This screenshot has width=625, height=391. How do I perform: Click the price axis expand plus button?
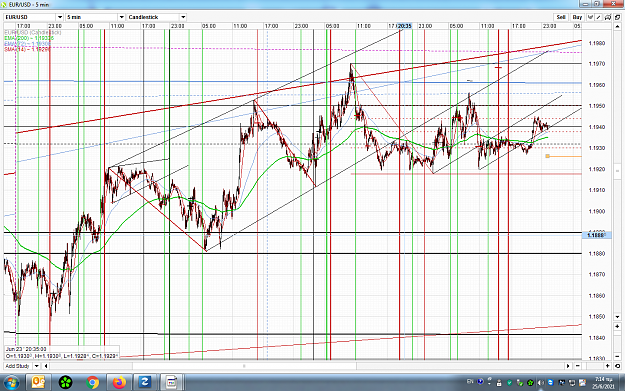pos(617,326)
